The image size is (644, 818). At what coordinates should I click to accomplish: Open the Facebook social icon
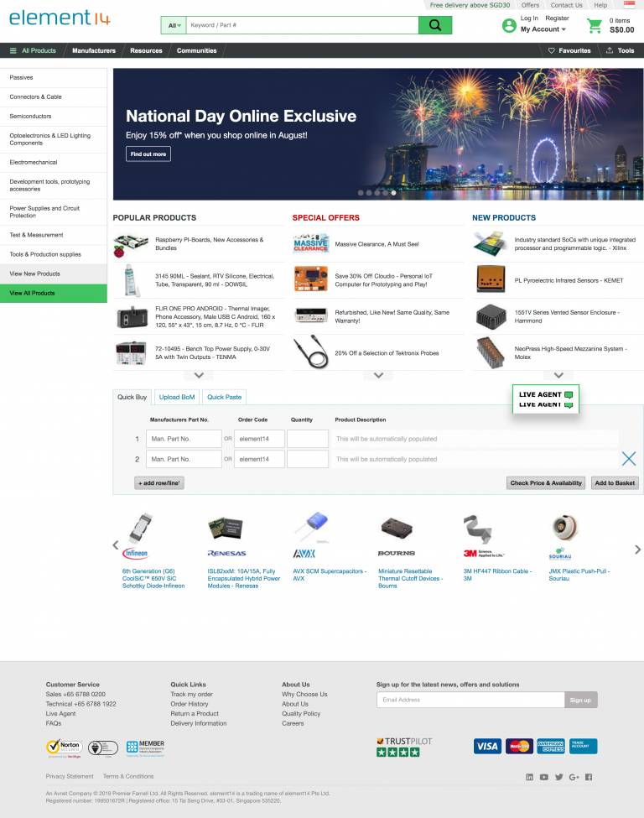point(589,777)
